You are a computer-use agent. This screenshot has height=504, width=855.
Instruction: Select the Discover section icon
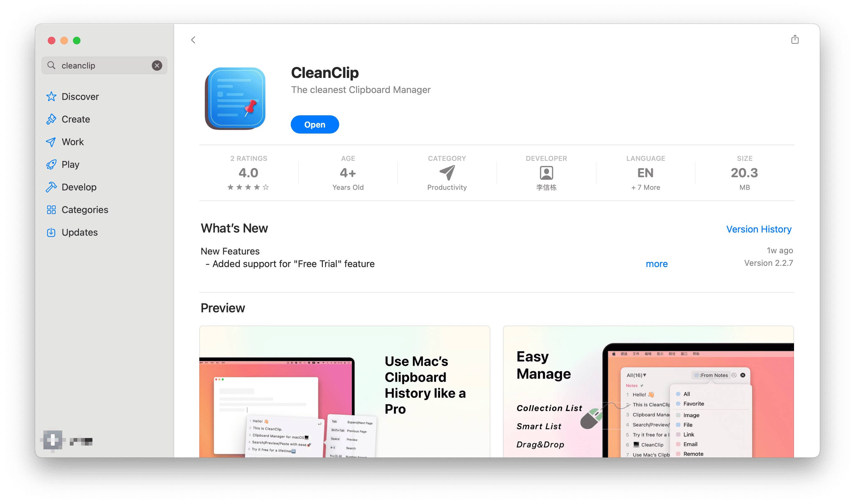coord(52,96)
